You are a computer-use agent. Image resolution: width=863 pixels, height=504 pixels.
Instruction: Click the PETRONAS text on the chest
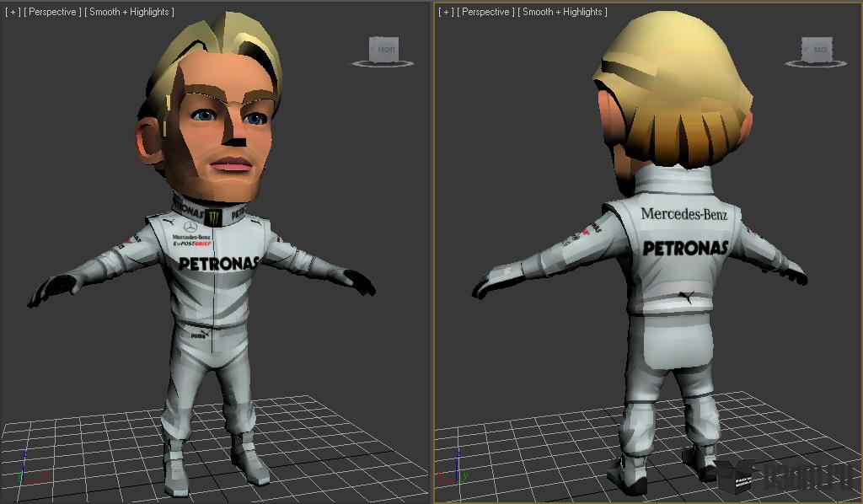pos(218,263)
